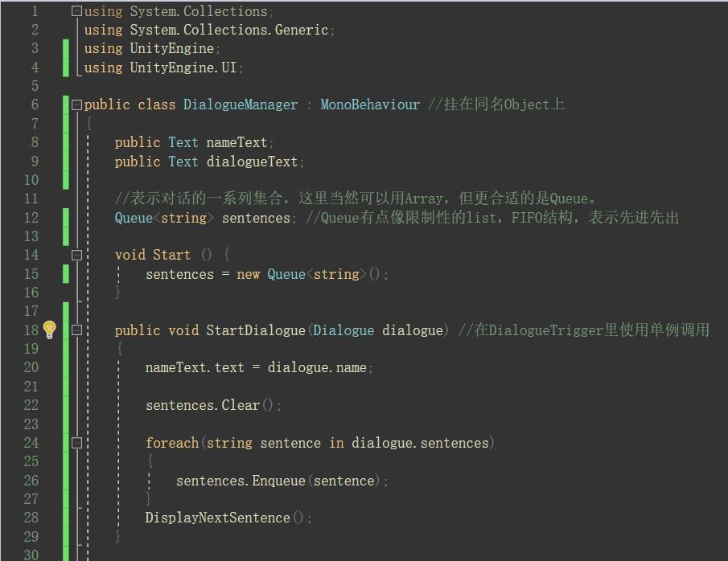Screen dimensions: 728x561
Task: Click the UnityEngine.UI using statement
Action: pos(183,68)
